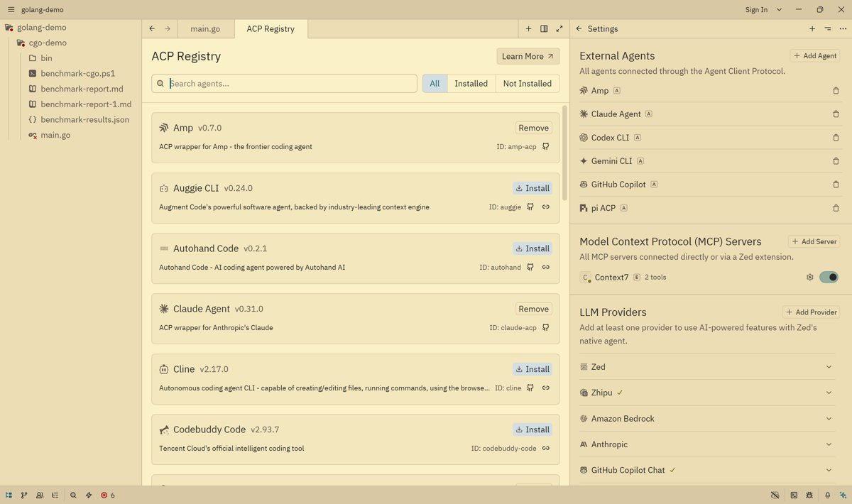This screenshot has width=852, height=504.
Task: Expand the Zhipu provider section
Action: (x=829, y=393)
